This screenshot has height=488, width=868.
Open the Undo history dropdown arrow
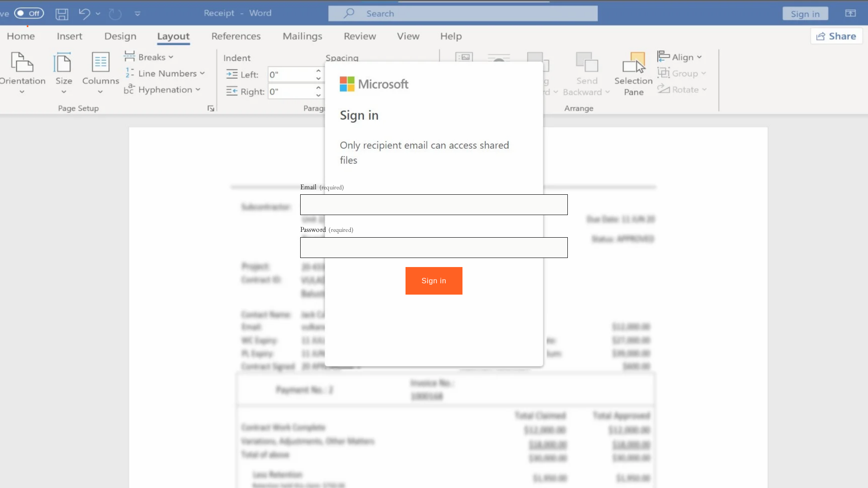tap(98, 14)
